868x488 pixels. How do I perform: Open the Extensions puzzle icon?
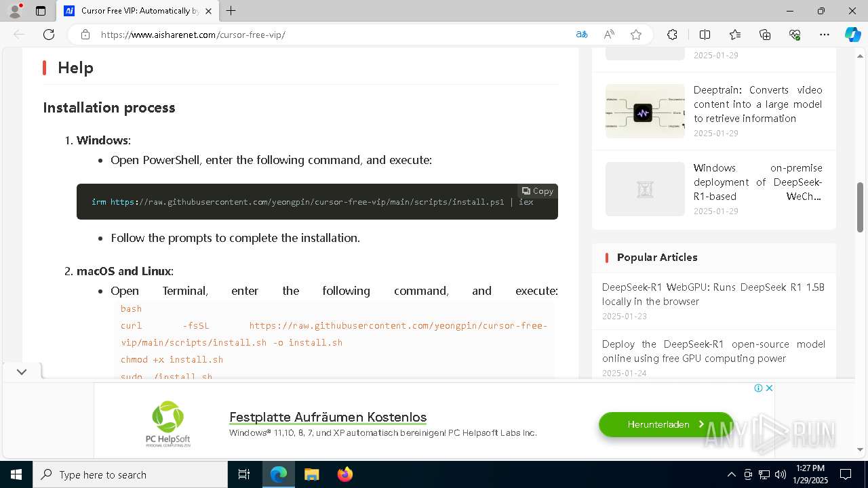click(672, 35)
